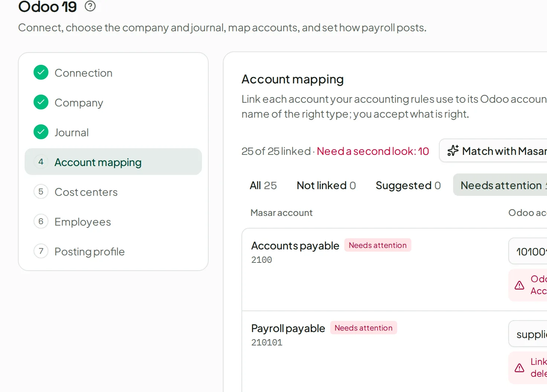Click the green checkmark icon next to Connection
The width and height of the screenshot is (547, 392).
(x=41, y=73)
